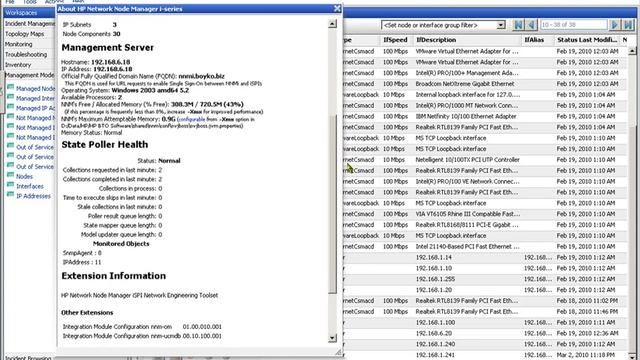
Task: Open the Nodes view link
Action: [x=24, y=176]
